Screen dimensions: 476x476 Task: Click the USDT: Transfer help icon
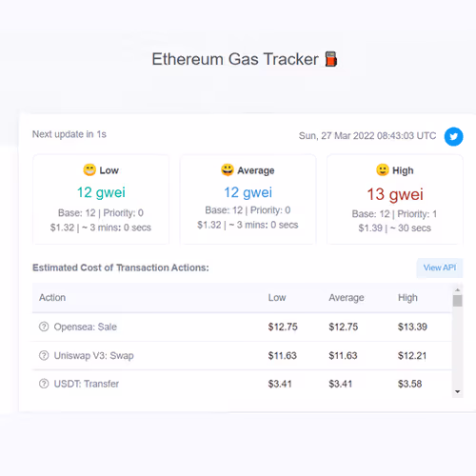point(44,384)
